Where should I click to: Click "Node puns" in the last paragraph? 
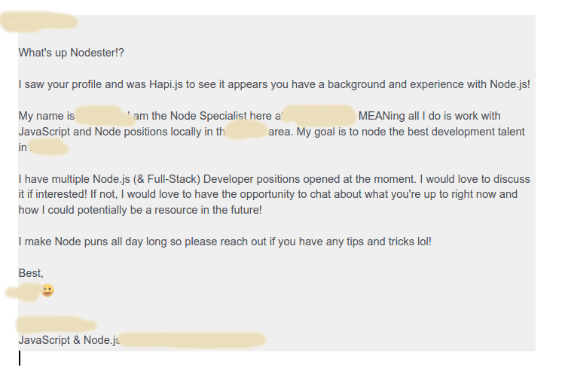coord(81,242)
